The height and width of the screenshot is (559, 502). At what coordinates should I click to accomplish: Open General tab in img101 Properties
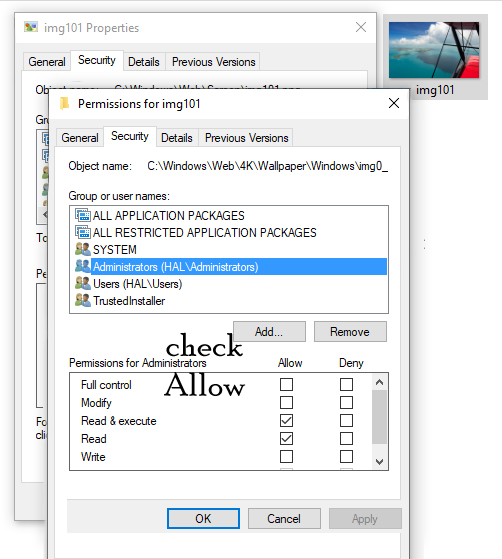47,62
